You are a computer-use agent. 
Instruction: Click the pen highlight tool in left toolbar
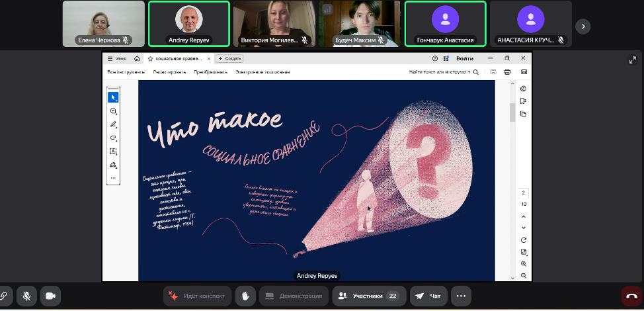coord(113,124)
